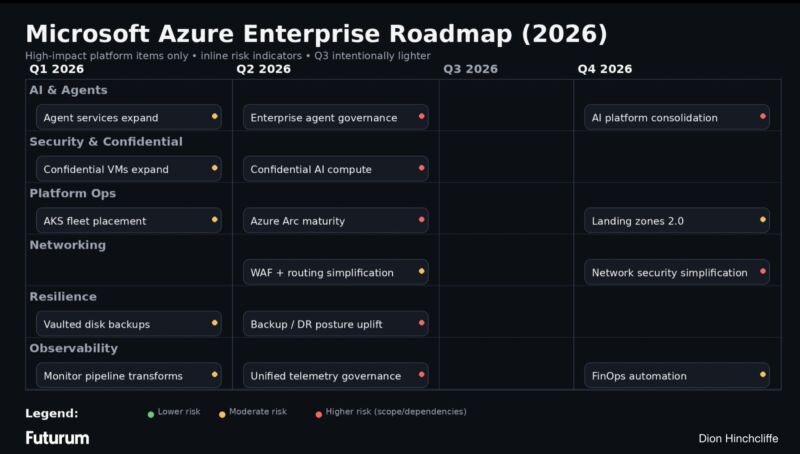The image size is (800, 454).
Task: Select the Q4 2026 column header
Action: (604, 69)
